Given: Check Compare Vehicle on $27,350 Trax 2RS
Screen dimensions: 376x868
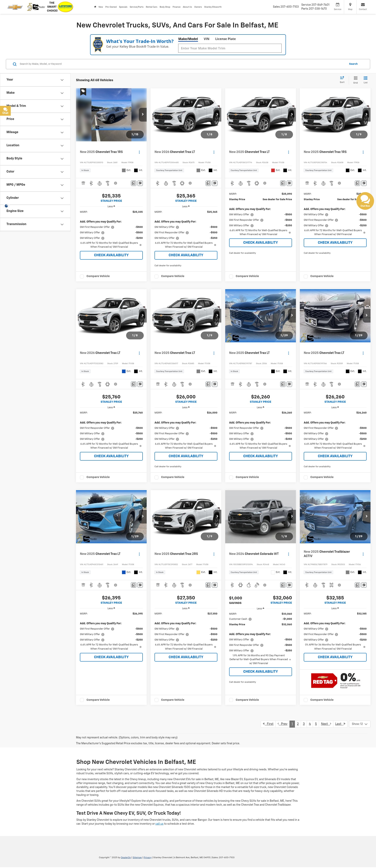Looking at the screenshot, I should pyautogui.click(x=156, y=700).
